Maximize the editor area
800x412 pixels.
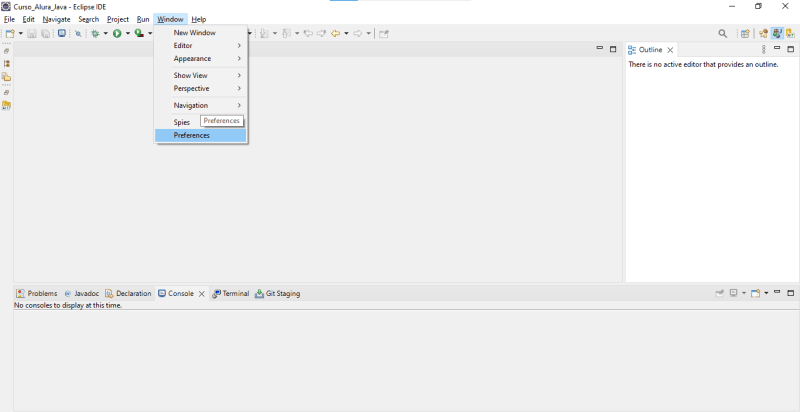pyautogui.click(x=613, y=49)
